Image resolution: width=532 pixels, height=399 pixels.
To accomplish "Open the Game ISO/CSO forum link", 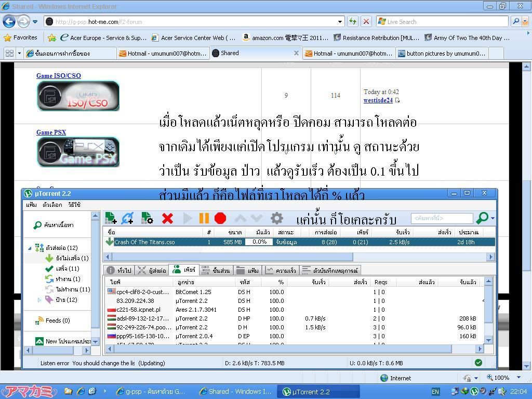I will tap(59, 76).
